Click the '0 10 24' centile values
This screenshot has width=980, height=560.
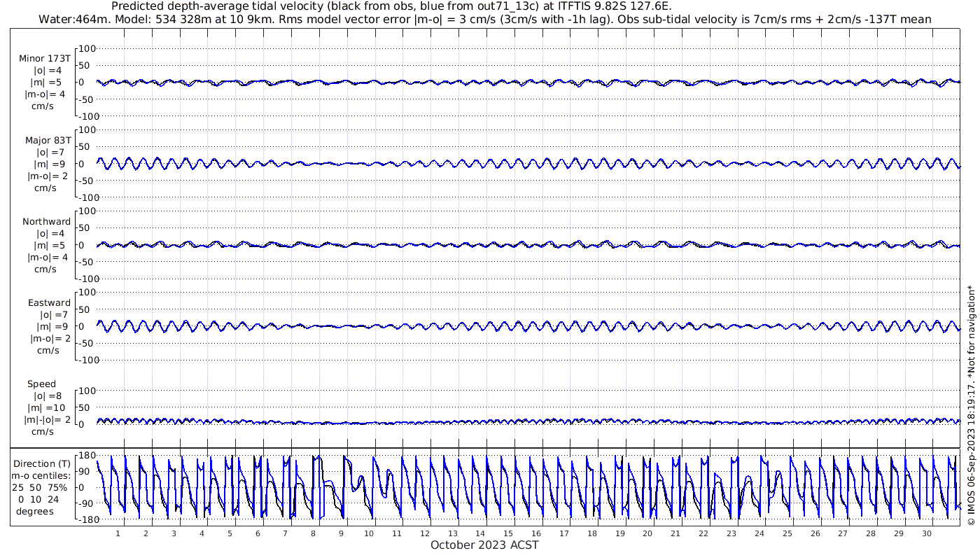(x=40, y=500)
